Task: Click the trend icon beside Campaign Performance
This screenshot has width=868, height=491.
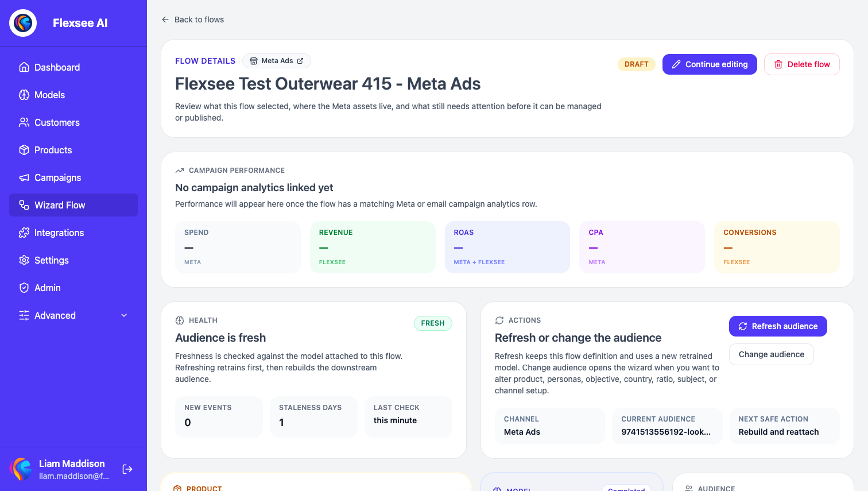Action: pyautogui.click(x=180, y=171)
